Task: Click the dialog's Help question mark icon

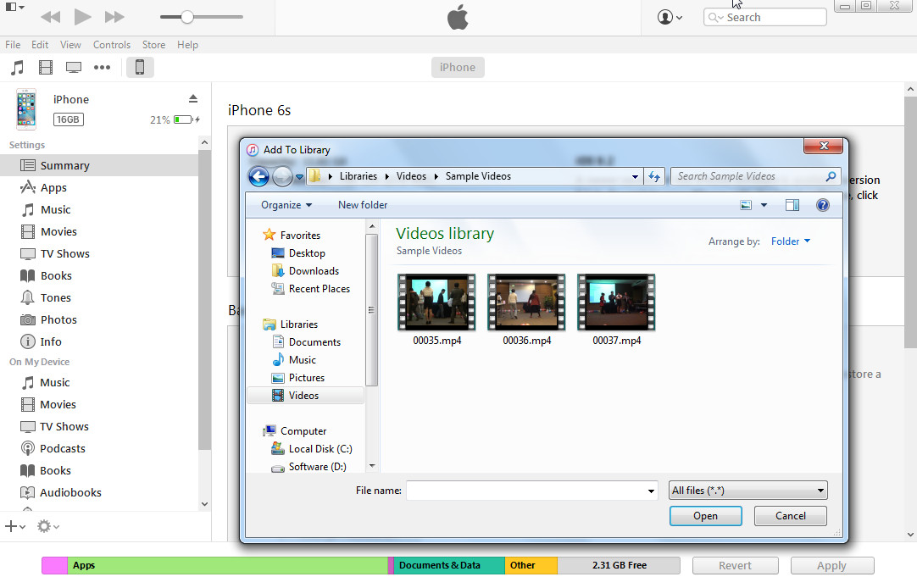Action: pyautogui.click(x=822, y=205)
